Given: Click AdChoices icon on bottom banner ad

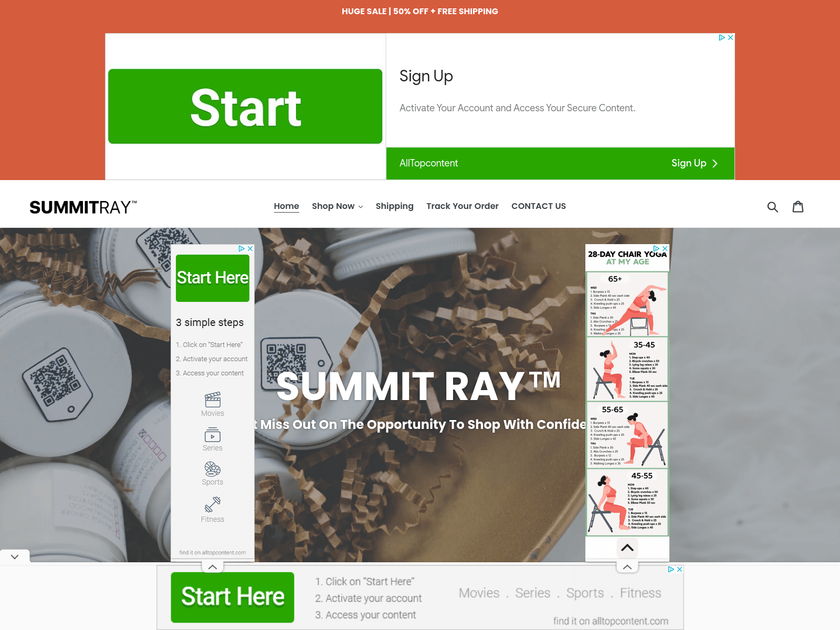Looking at the screenshot, I should [x=671, y=570].
